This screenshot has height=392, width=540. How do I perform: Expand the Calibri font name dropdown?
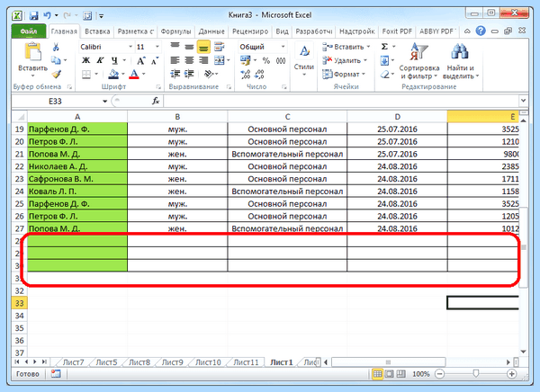coord(130,47)
